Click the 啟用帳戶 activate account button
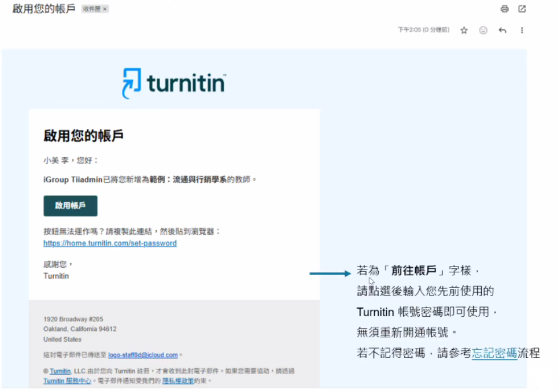Viewport: 558px width, 392px height. [x=71, y=206]
